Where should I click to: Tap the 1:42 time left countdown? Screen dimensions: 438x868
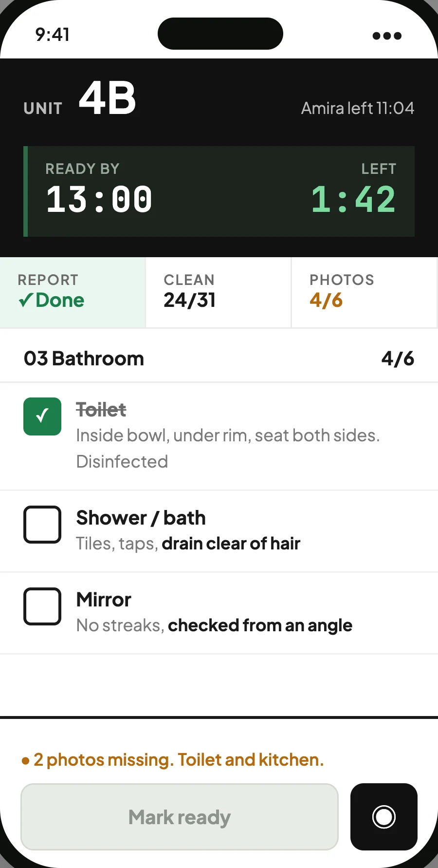coord(353,200)
